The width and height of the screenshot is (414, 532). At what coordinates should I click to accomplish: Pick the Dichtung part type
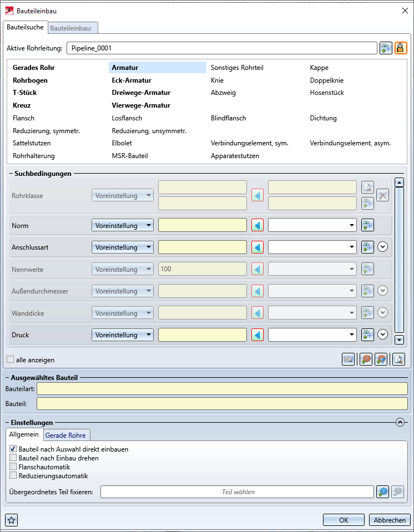coord(324,118)
